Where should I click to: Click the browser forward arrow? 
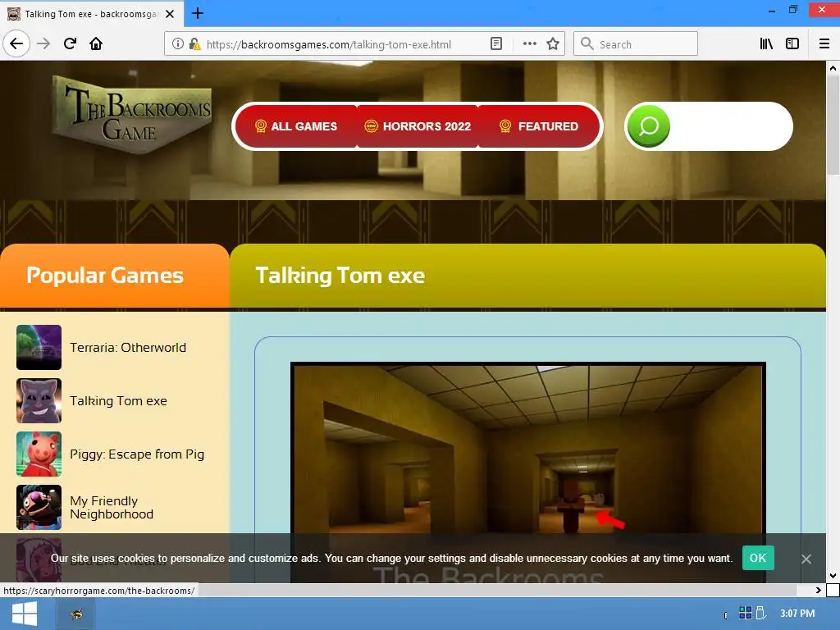point(43,43)
